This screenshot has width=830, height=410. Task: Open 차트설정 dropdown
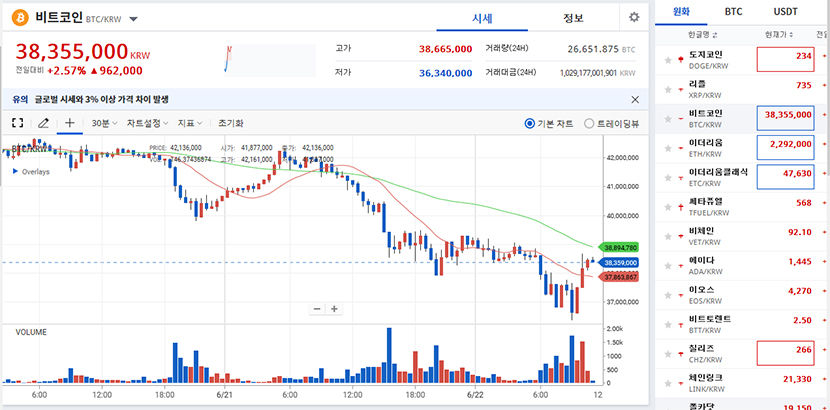click(147, 123)
